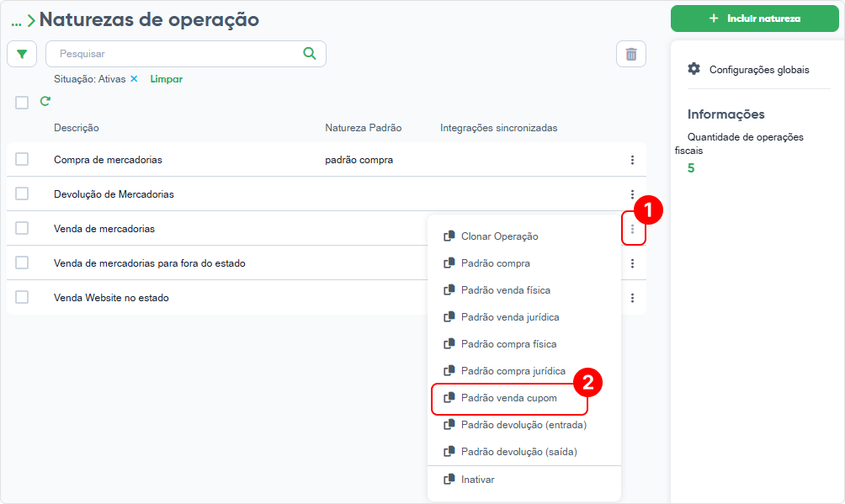
Task: Open options menu for Compra de mercadorias
Action: click(632, 160)
